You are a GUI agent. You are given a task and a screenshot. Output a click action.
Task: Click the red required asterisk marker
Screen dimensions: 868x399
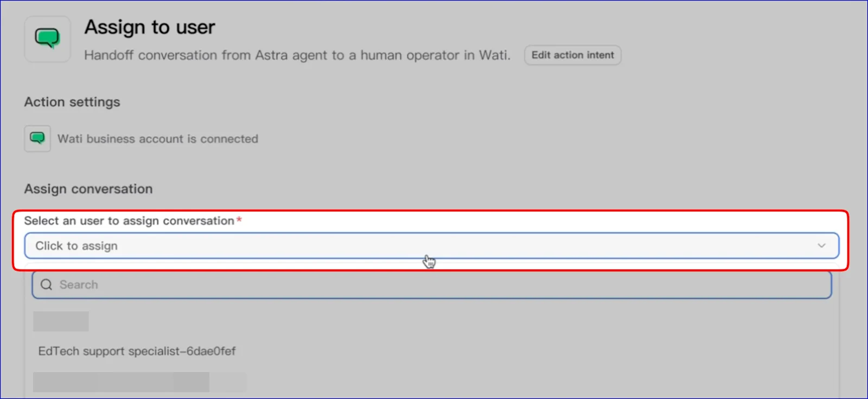(239, 219)
